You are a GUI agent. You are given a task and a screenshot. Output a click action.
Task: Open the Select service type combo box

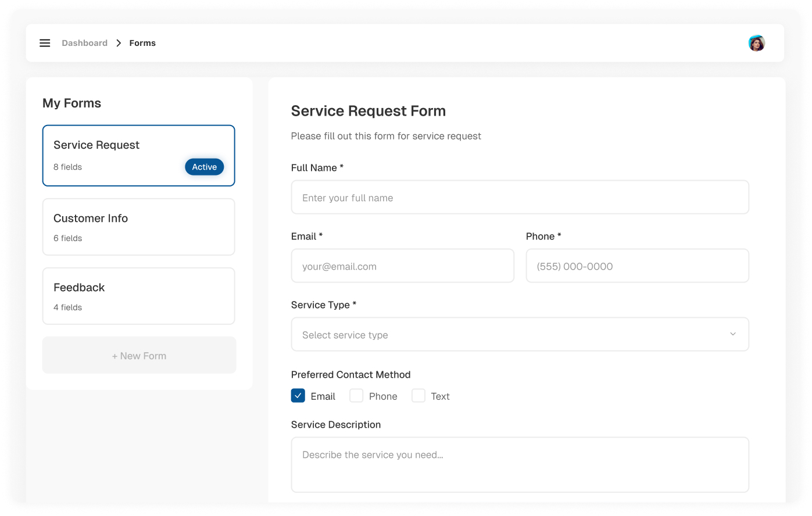click(x=511, y=334)
